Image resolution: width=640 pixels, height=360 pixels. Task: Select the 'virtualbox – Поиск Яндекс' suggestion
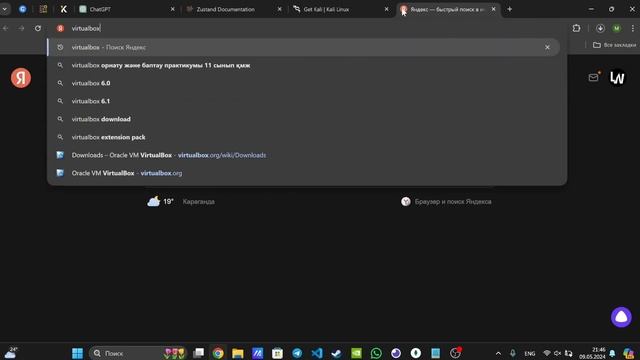tap(304, 47)
